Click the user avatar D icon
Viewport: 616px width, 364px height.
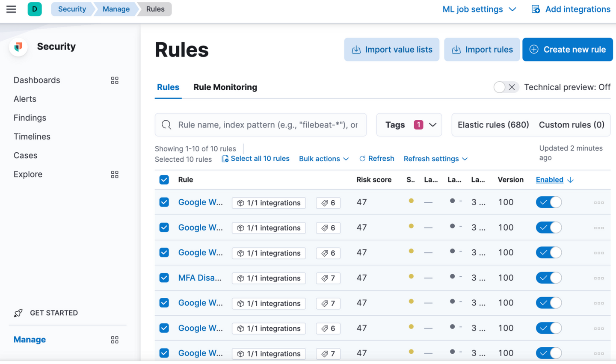pyautogui.click(x=35, y=9)
